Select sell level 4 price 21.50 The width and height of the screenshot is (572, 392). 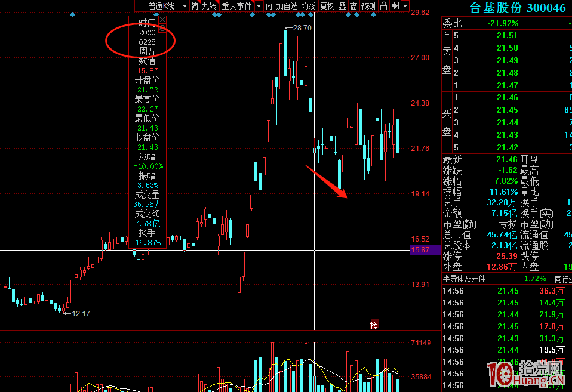(507, 48)
